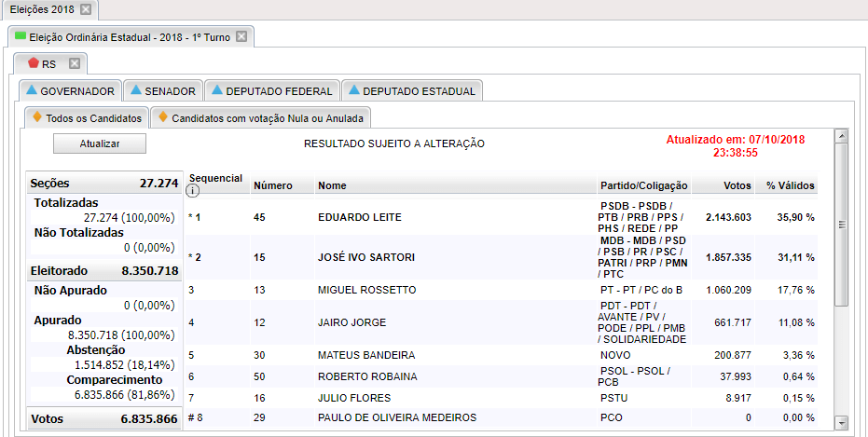Click the RESULTADO SUJEITO A ALTERAÇÃO notice
This screenshot has width=868, height=437.
tap(394, 143)
